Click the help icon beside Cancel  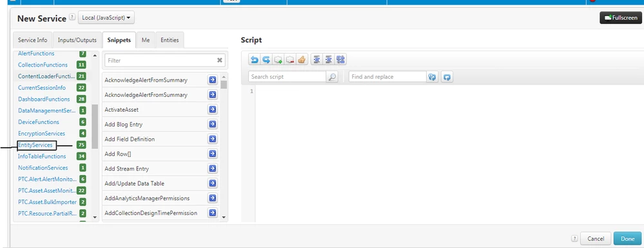574,238
